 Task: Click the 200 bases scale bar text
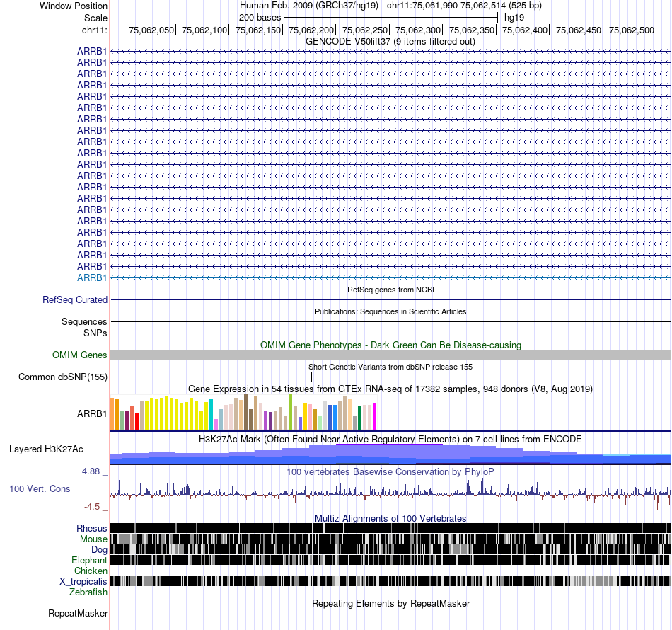point(260,18)
